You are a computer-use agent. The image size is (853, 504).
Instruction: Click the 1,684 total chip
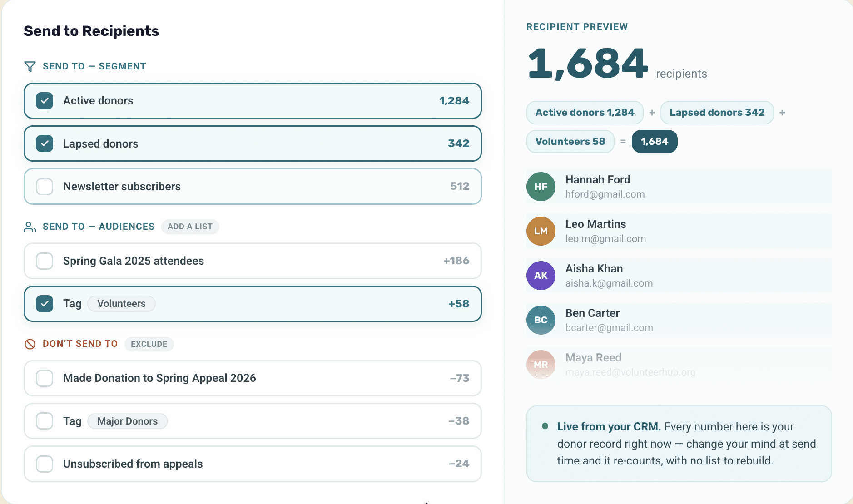tap(655, 142)
